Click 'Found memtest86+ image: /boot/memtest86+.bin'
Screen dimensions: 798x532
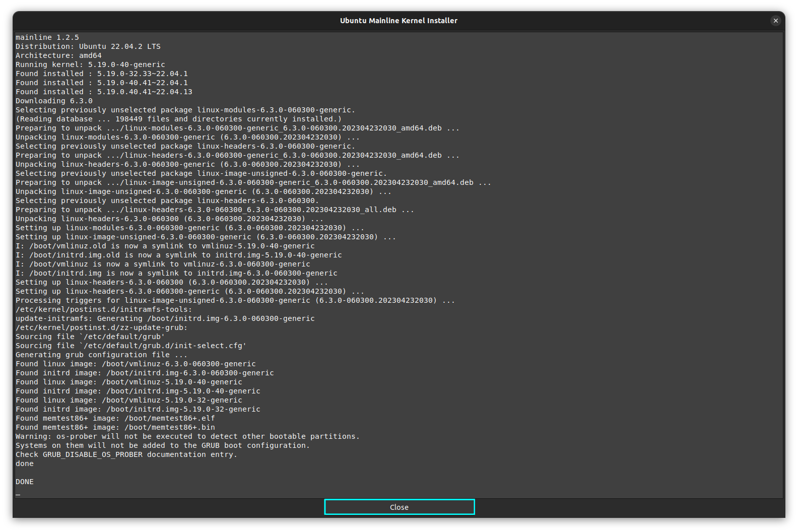click(115, 427)
